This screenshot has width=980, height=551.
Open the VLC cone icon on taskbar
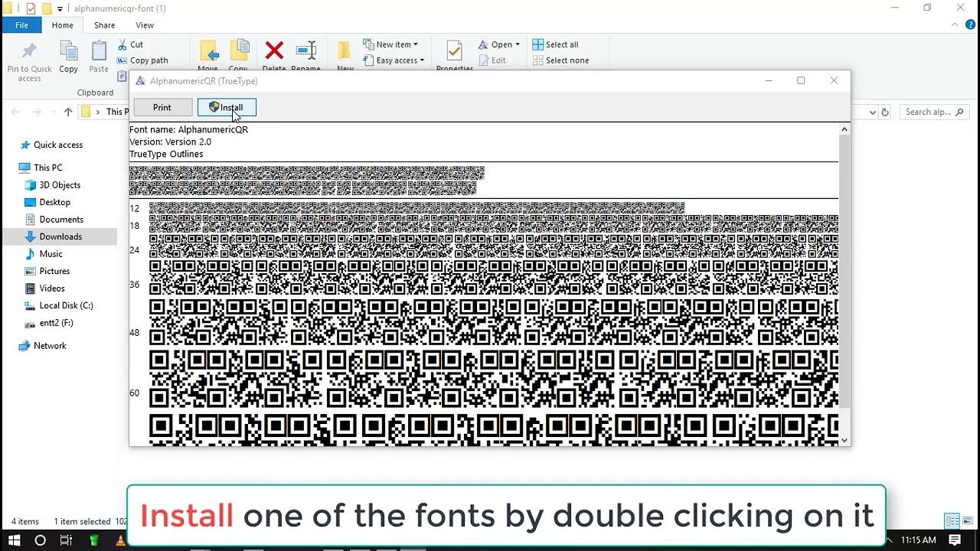(119, 540)
